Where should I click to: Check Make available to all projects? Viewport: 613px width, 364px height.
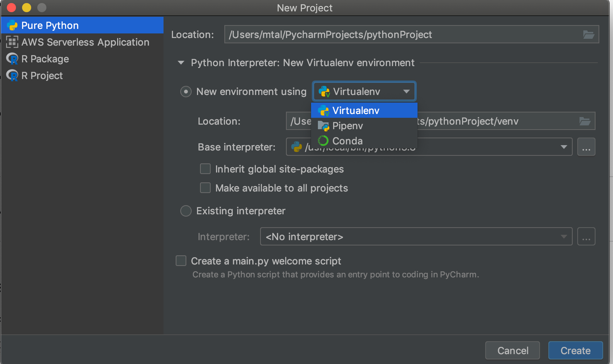point(205,188)
